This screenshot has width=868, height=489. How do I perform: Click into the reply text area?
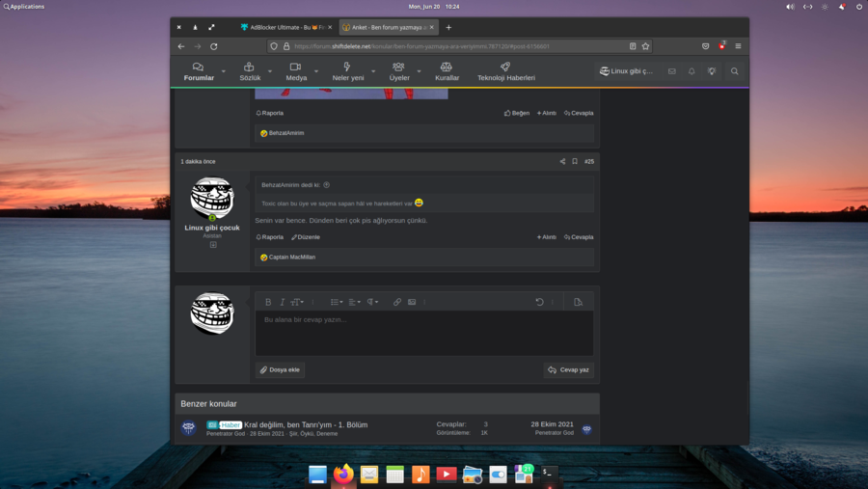tap(424, 333)
